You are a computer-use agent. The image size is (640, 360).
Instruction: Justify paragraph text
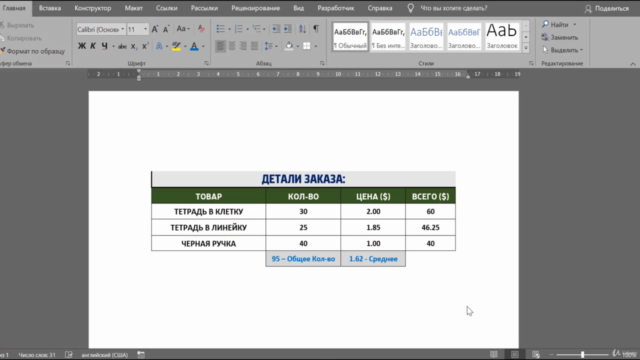(254, 46)
